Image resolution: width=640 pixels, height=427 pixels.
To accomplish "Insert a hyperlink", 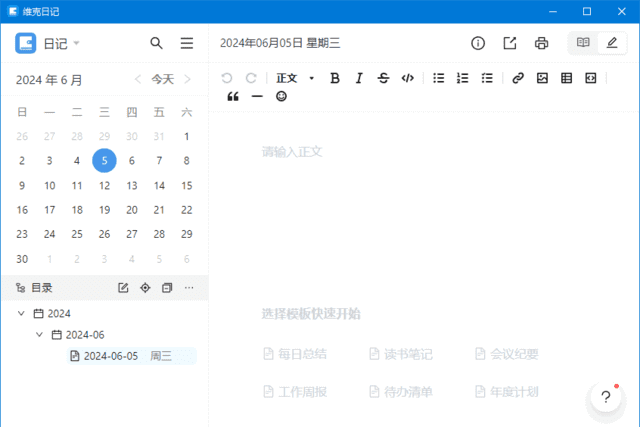I will pos(518,78).
